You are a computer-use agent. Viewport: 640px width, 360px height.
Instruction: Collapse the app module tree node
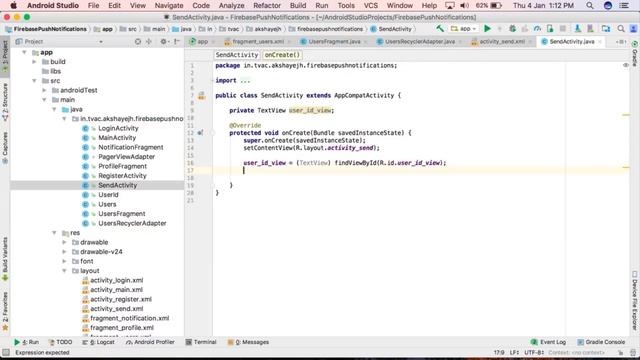[24, 52]
